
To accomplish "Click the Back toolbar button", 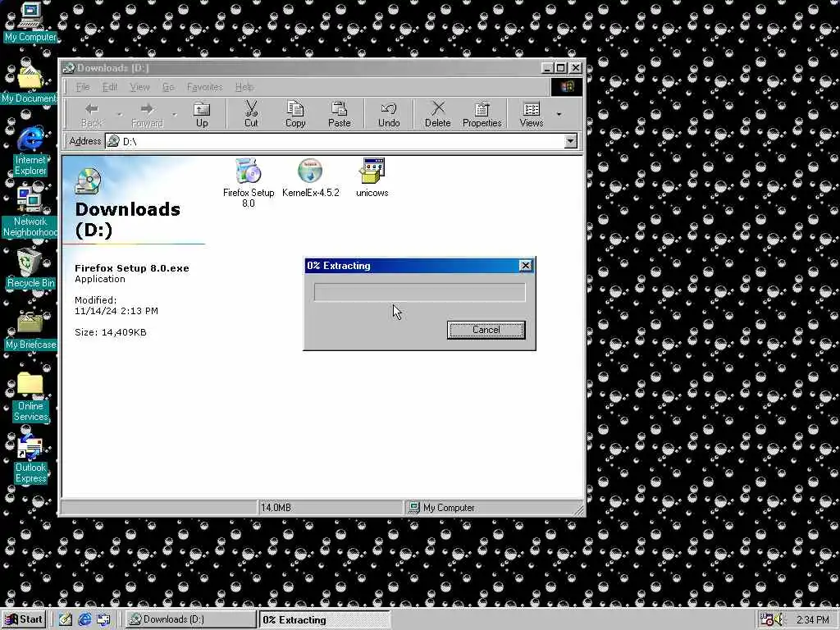I will (x=92, y=115).
